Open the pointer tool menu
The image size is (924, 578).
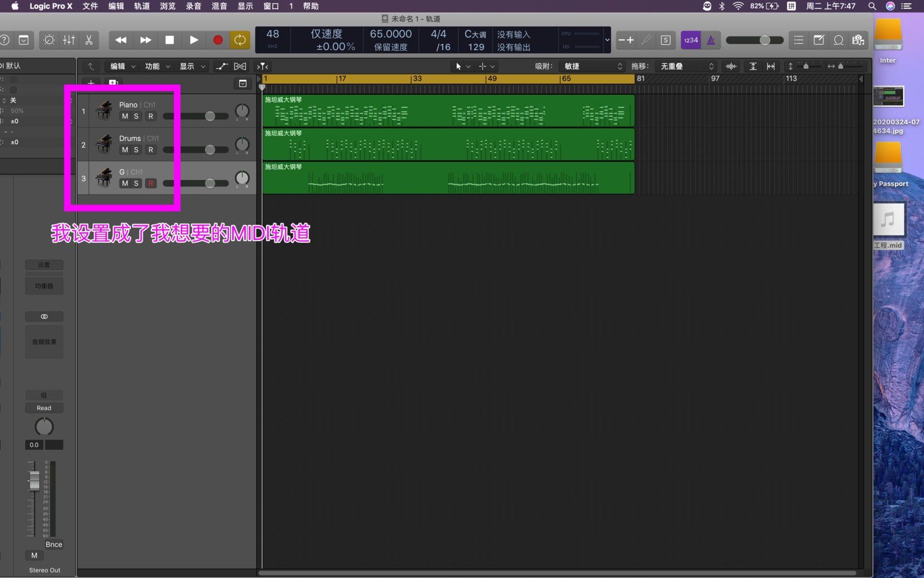(463, 66)
